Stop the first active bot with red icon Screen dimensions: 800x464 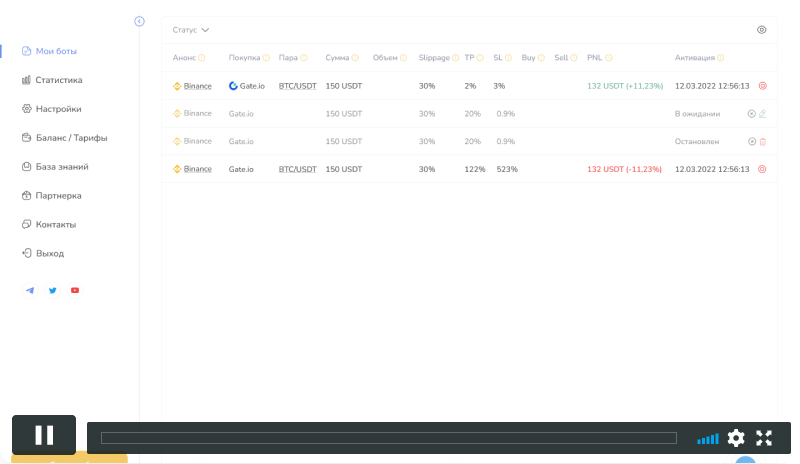[x=762, y=86]
